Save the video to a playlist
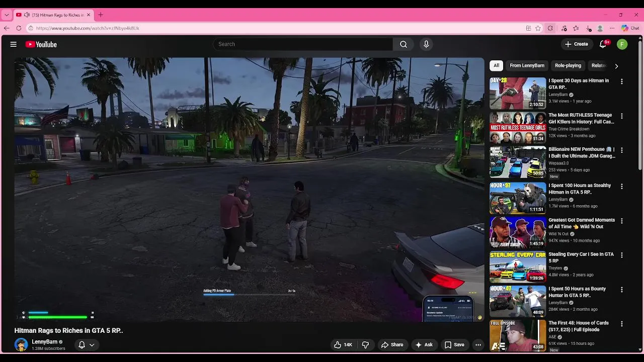 [454, 345]
